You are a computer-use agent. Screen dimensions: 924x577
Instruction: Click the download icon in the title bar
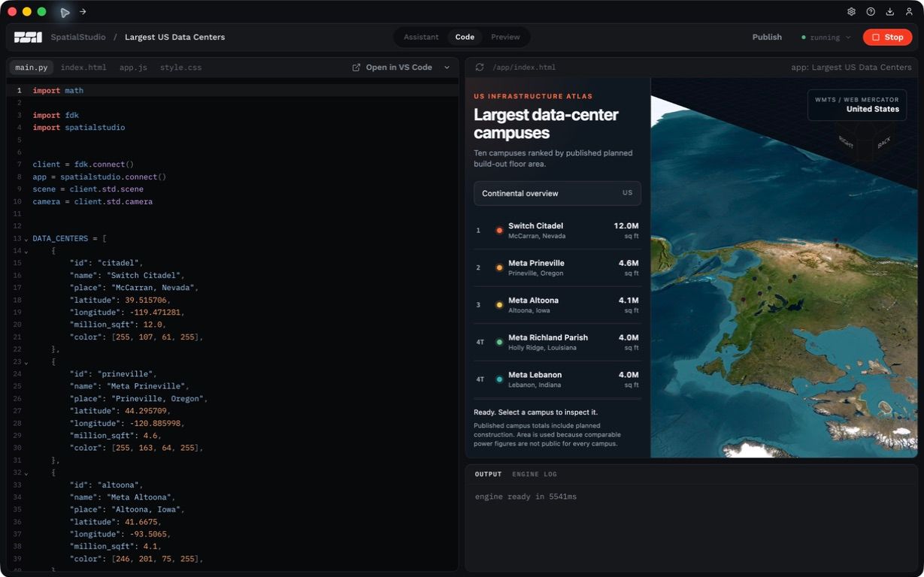(x=890, y=12)
